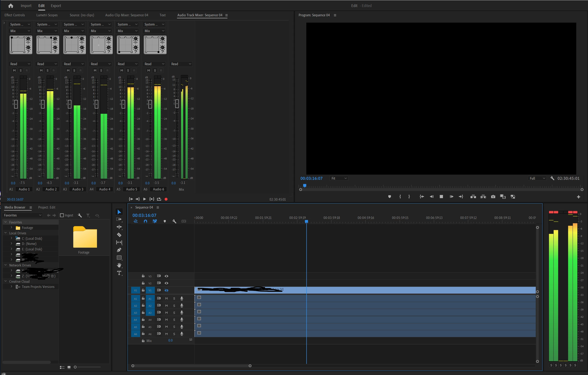Select the Ripple Edit tool
Screen dimensions: 588x375
coord(119,227)
